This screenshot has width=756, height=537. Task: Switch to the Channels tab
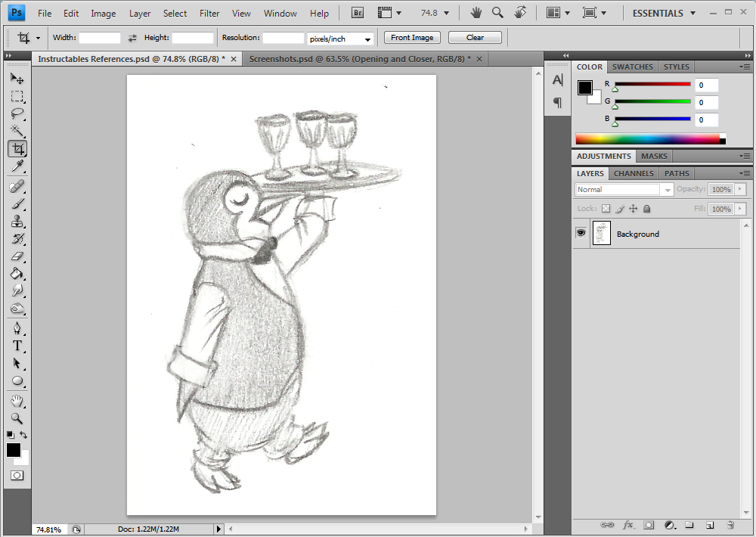point(634,173)
